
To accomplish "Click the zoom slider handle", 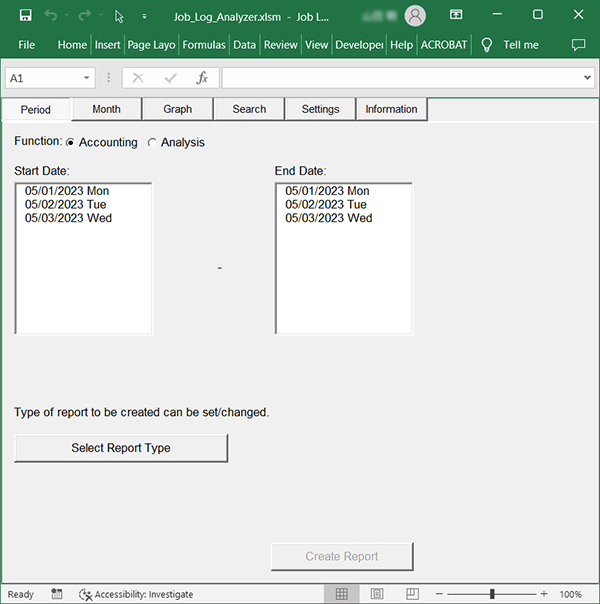I will 492,594.
